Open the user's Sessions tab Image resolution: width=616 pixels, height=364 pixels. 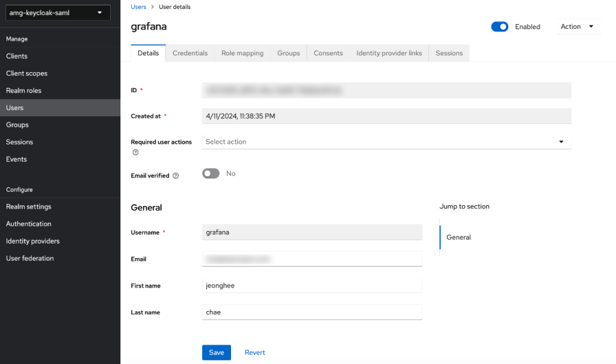point(449,53)
